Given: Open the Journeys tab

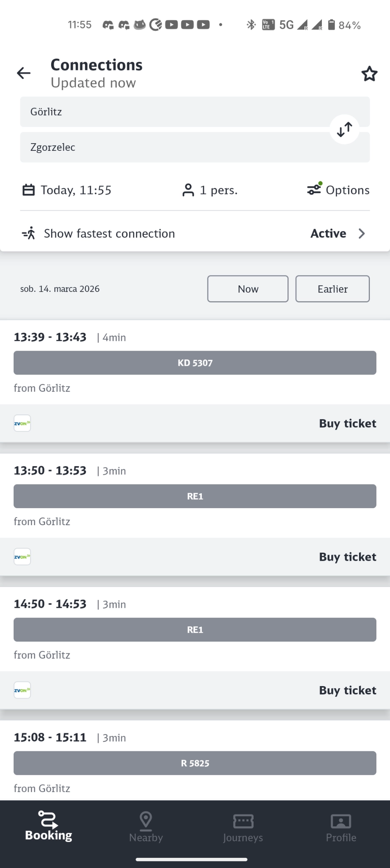Looking at the screenshot, I should pos(243,827).
